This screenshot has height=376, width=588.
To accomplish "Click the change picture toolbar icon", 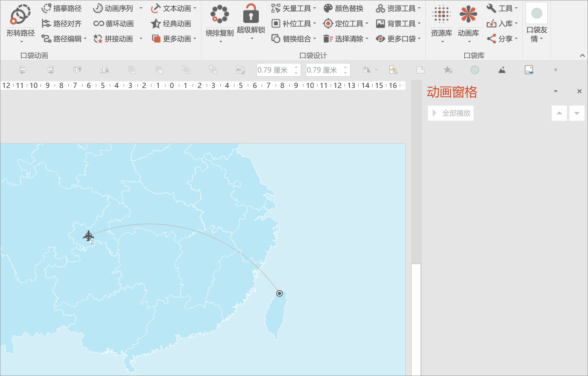I will pos(529,70).
